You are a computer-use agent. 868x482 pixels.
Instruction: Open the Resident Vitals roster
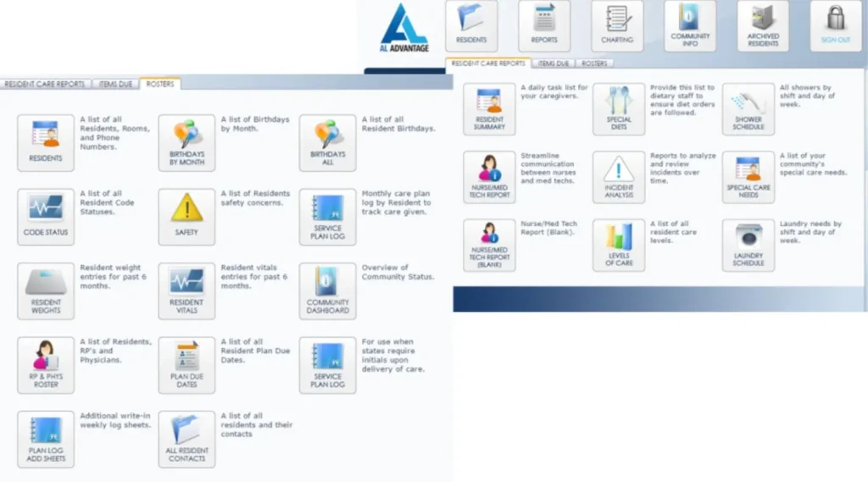(186, 291)
